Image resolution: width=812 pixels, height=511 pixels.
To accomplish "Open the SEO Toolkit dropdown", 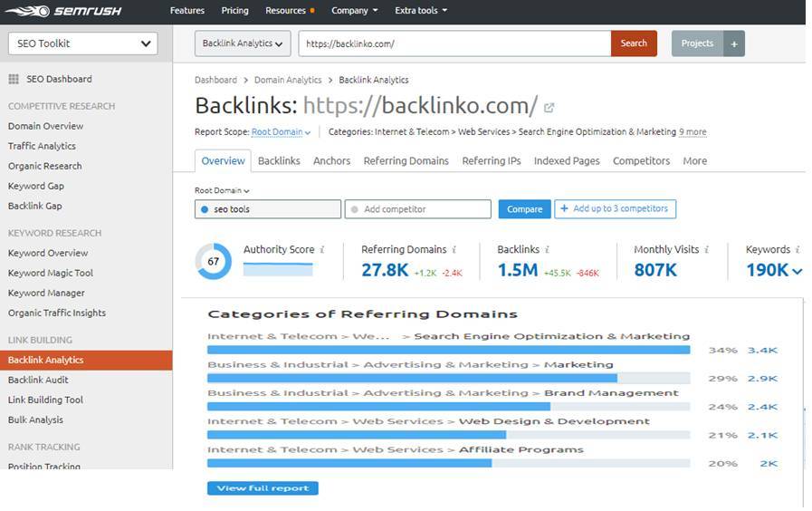I will pos(83,43).
